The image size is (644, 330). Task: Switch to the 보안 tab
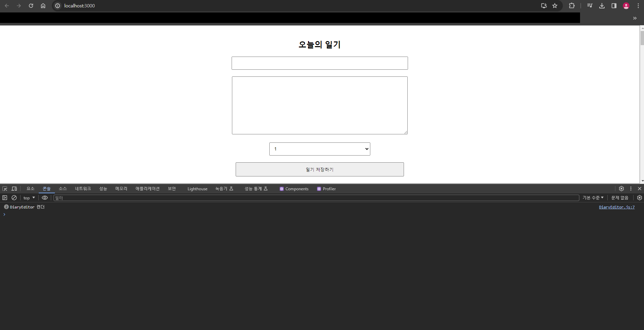click(x=172, y=189)
